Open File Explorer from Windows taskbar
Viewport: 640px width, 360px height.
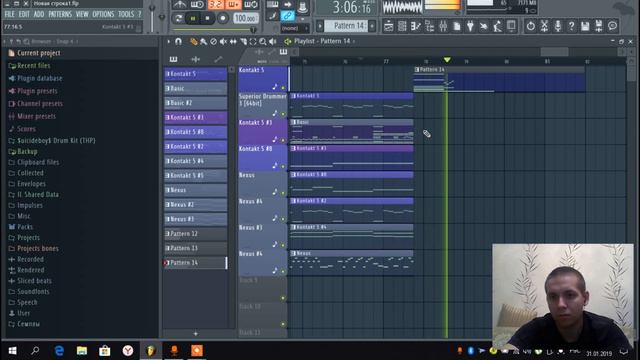(x=82, y=351)
